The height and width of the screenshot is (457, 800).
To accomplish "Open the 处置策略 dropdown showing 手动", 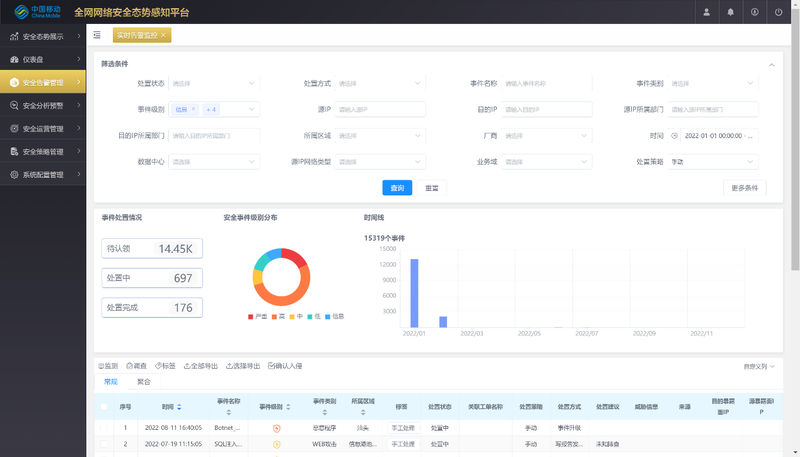I will (713, 162).
